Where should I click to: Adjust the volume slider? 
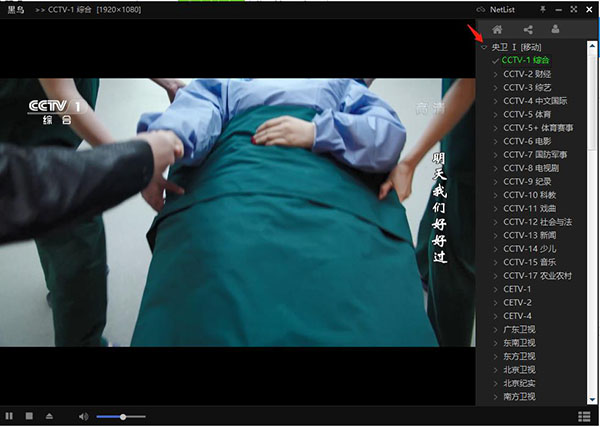coord(121,416)
